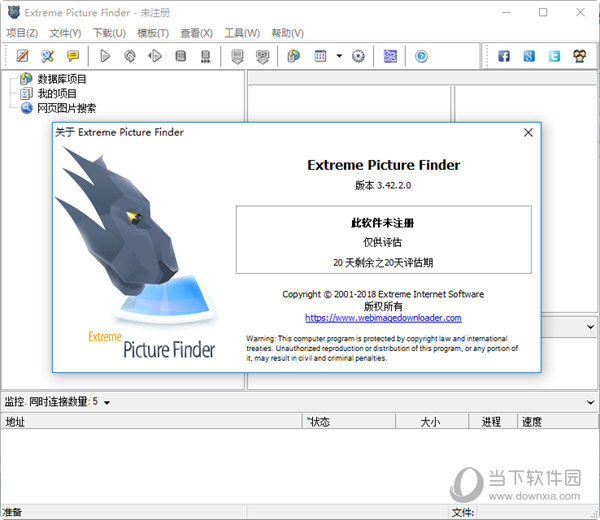Open the 项目(Z) menu
Screen dimensions: 600x520
pos(22,33)
